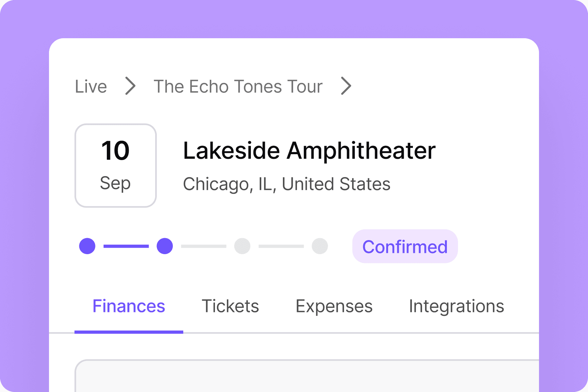
Task: Open the Expenses tab
Action: [x=334, y=306]
